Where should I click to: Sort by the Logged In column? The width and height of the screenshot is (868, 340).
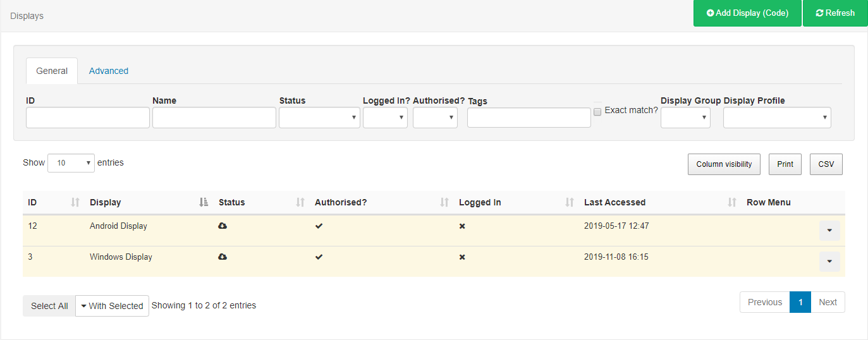coord(570,202)
